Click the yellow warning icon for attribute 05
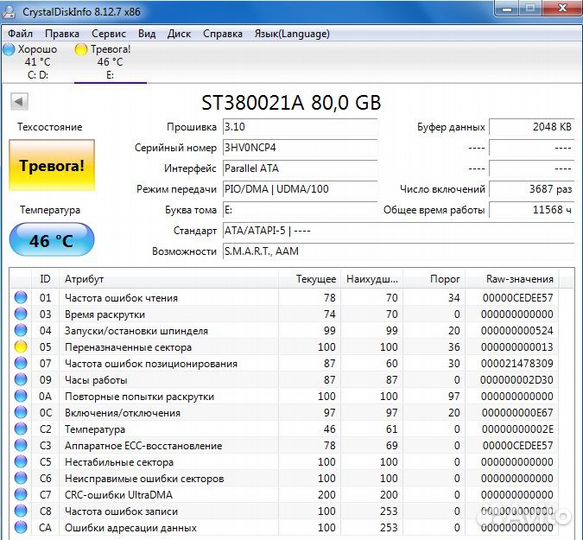This screenshot has width=583, height=540. [x=21, y=347]
